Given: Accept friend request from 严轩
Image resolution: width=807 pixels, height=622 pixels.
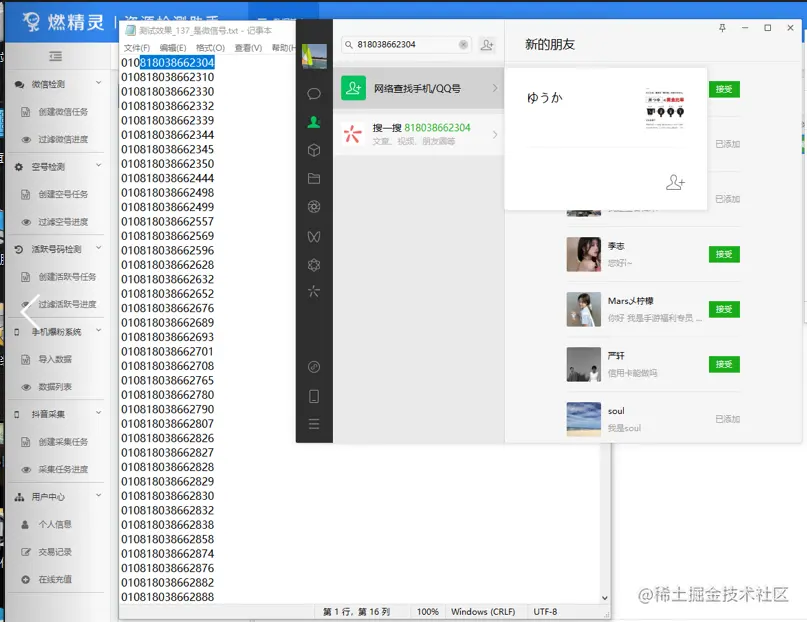Looking at the screenshot, I should pos(724,364).
